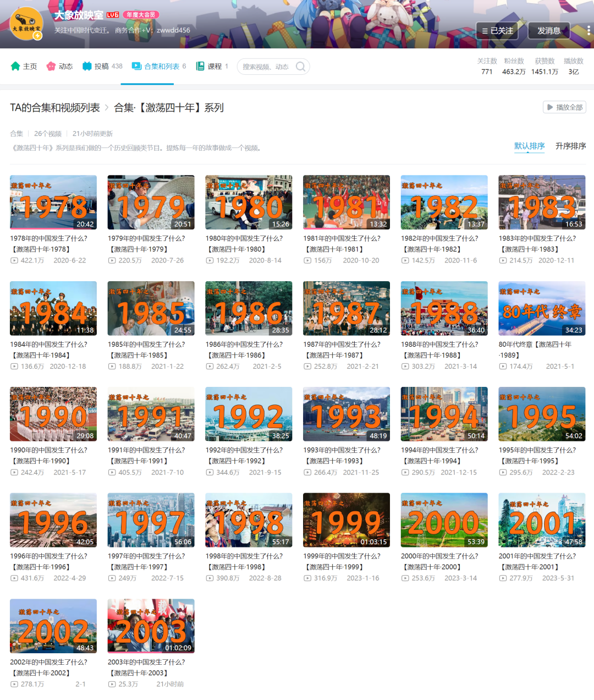This screenshot has width=594, height=700.
Task: Click the 大象放映室 channel avatar
Action: tap(26, 24)
